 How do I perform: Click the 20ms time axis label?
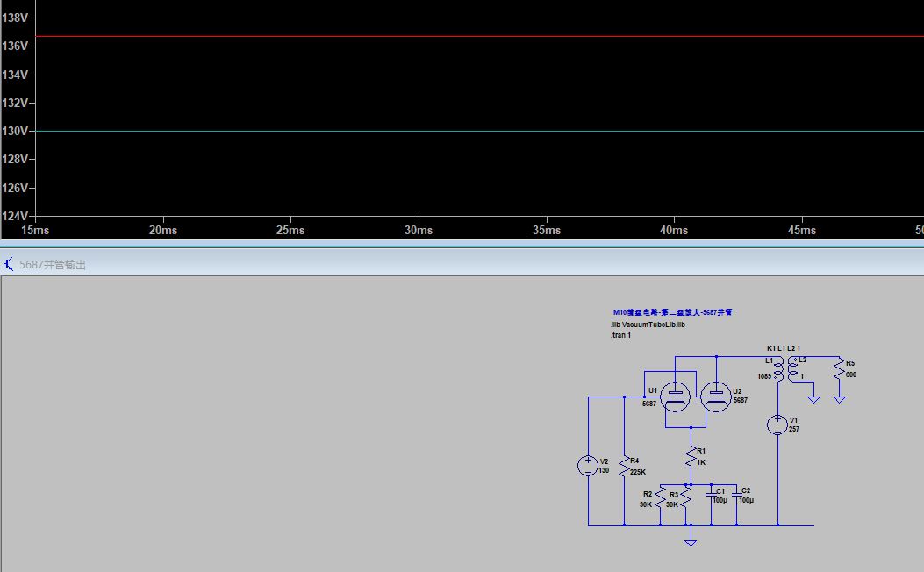[163, 231]
